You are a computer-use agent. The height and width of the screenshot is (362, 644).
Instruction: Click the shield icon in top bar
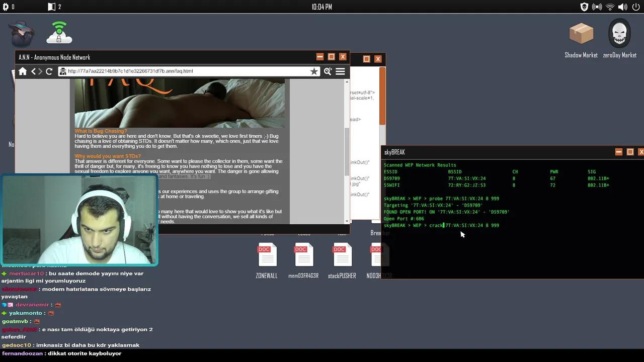[x=584, y=7]
